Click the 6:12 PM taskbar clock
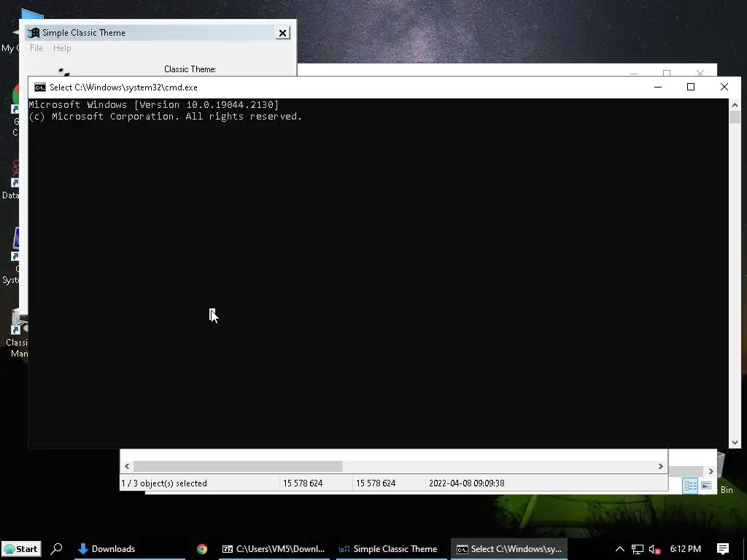Screen dimensions: 747x560 pyautogui.click(x=686, y=549)
